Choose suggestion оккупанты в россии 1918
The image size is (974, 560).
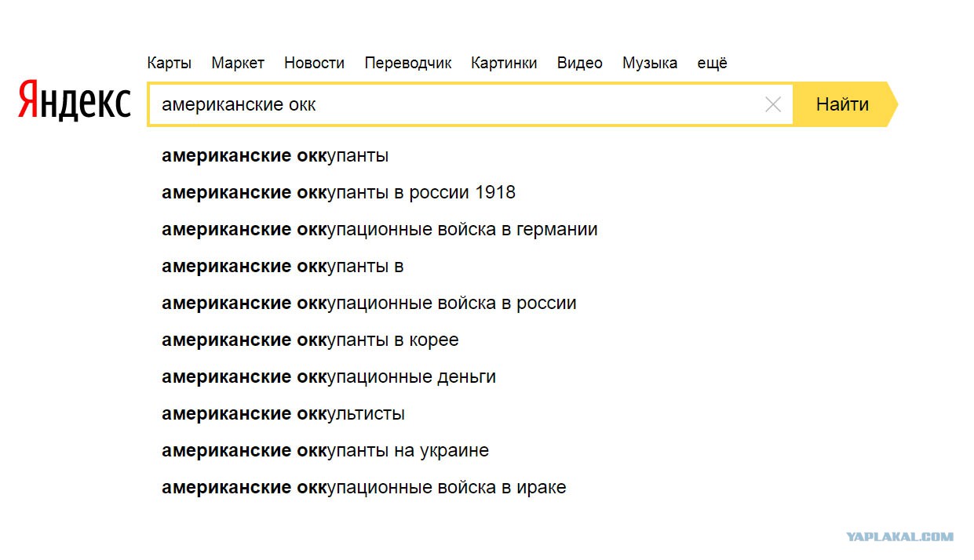click(338, 192)
